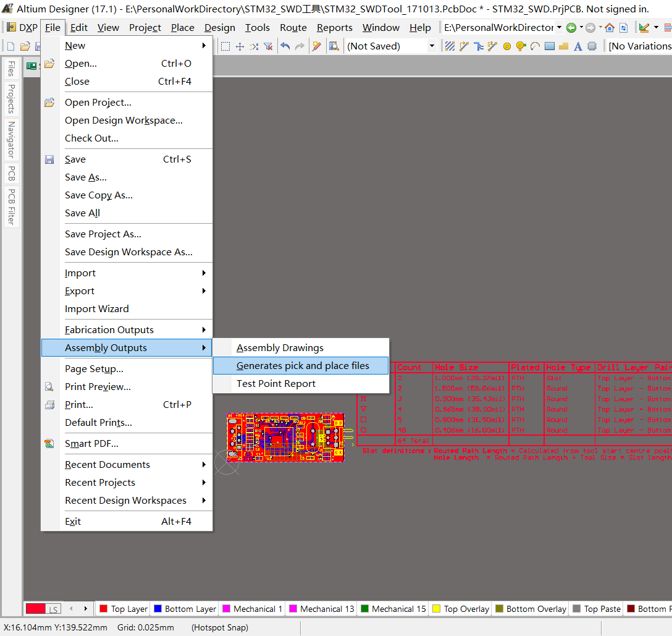
Task: Select the polygon pour tool icon
Action: tap(563, 46)
